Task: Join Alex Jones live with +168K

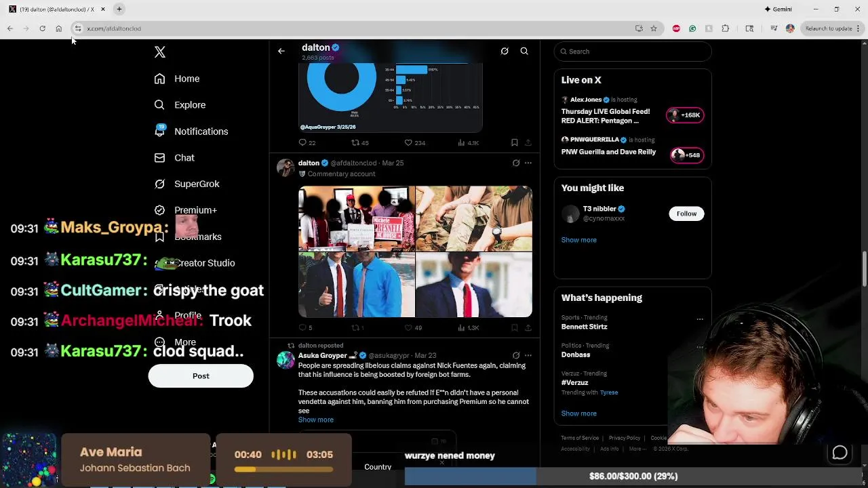Action: [686, 115]
